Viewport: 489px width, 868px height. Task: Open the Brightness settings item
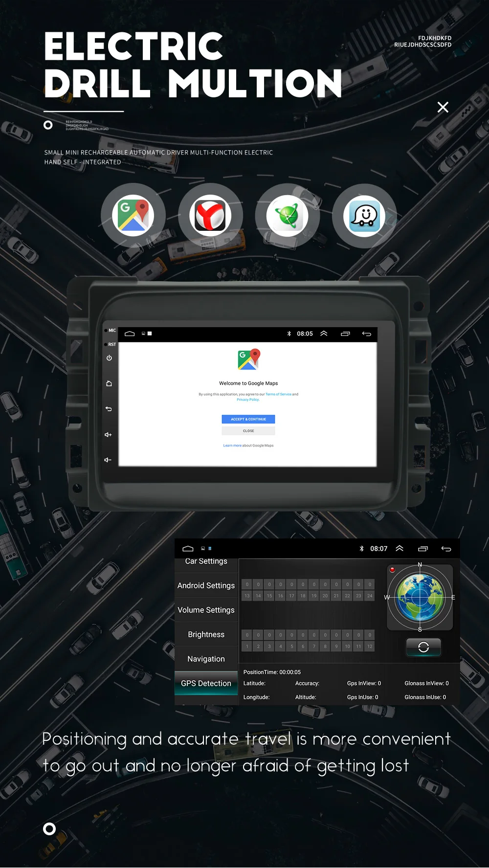coord(206,634)
